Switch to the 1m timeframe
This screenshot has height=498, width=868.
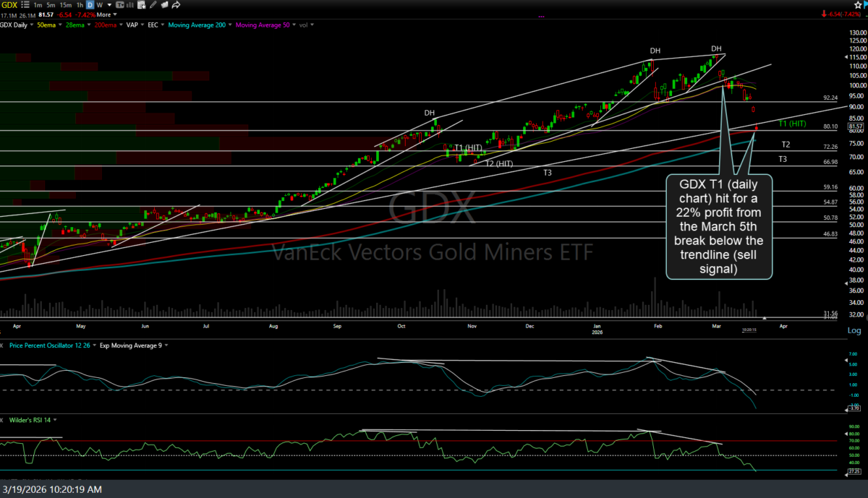(x=38, y=5)
